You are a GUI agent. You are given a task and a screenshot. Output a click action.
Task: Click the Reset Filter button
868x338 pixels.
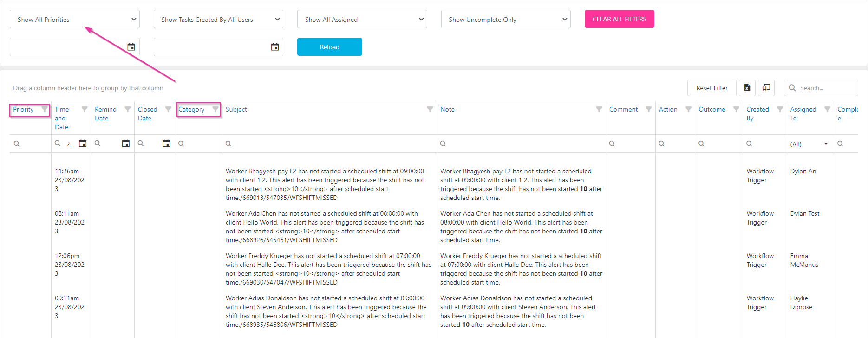pyautogui.click(x=712, y=88)
